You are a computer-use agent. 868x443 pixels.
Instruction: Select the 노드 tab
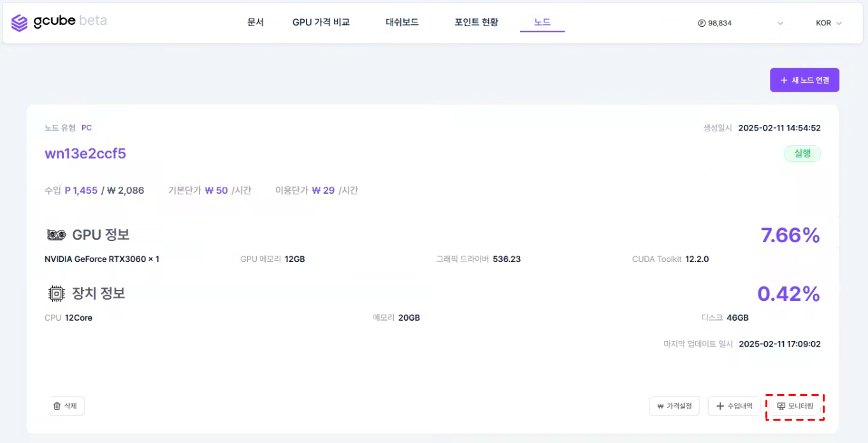tap(542, 22)
